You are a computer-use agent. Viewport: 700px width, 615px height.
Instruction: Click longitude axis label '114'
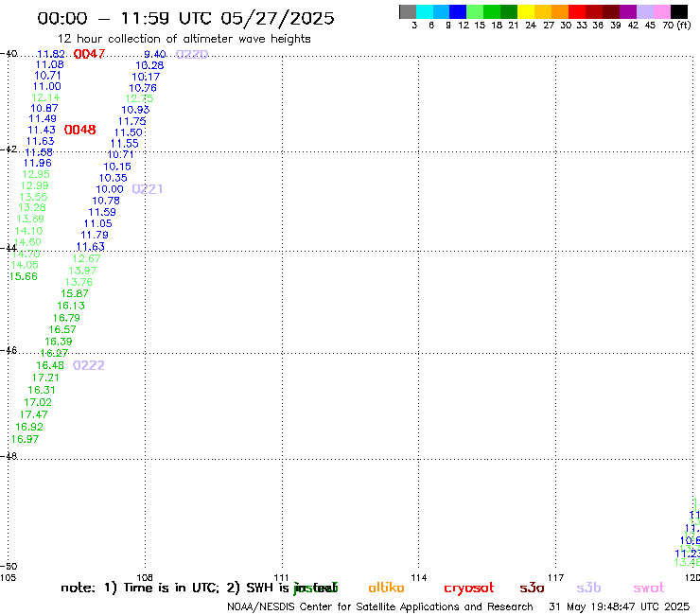click(x=418, y=577)
